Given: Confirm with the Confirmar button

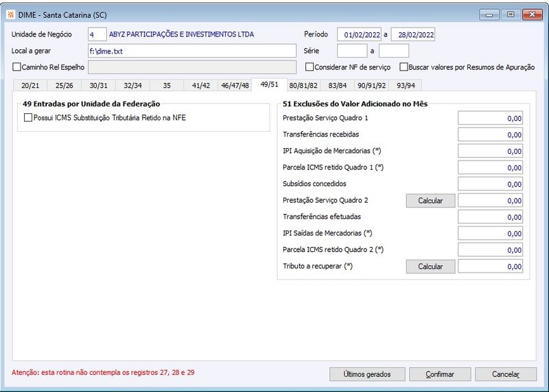Looking at the screenshot, I should coord(440,374).
